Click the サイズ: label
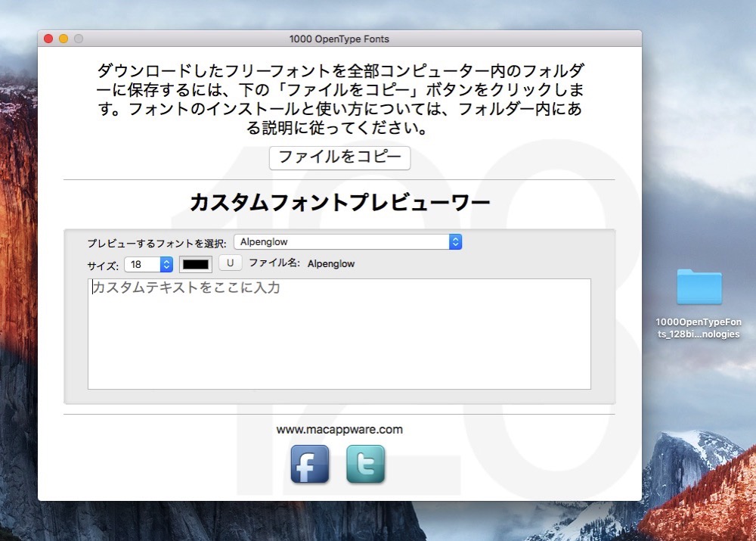 tap(103, 266)
